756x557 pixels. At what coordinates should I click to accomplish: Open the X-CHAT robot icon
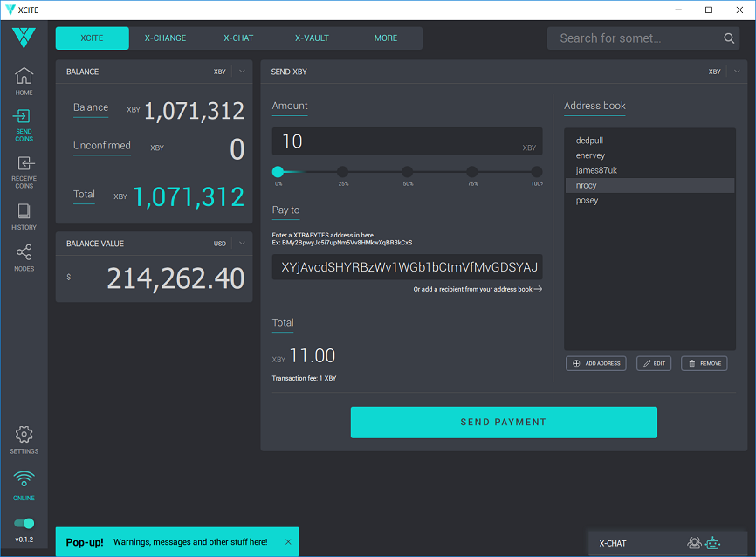pyautogui.click(x=712, y=543)
